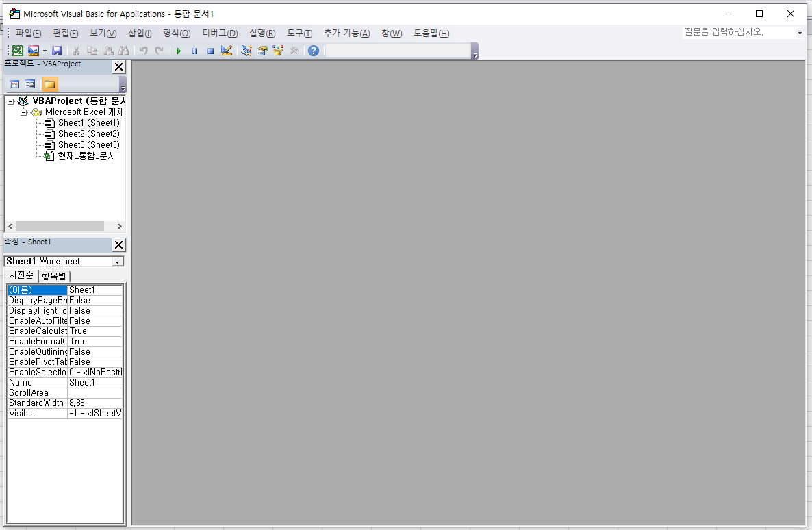Image resolution: width=812 pixels, height=530 pixels.
Task: Select VBAProject root node
Action: point(79,101)
